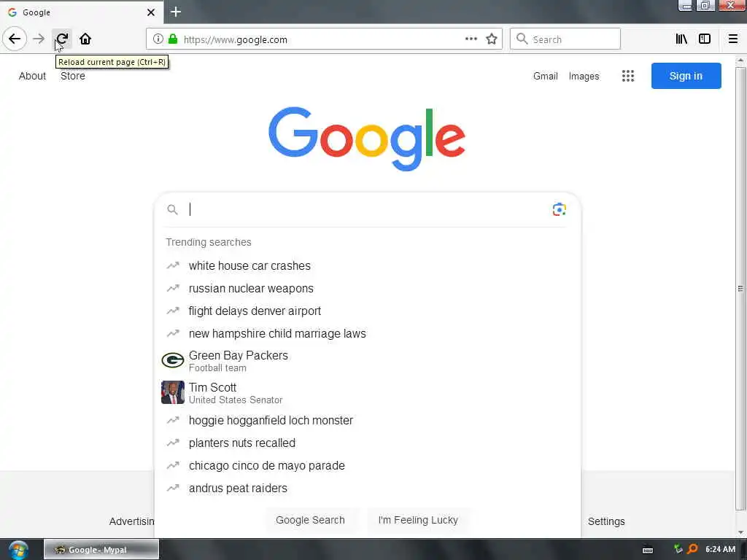The image size is (747, 560).
Task: Toggle the sidebar view icon
Action: click(x=705, y=39)
